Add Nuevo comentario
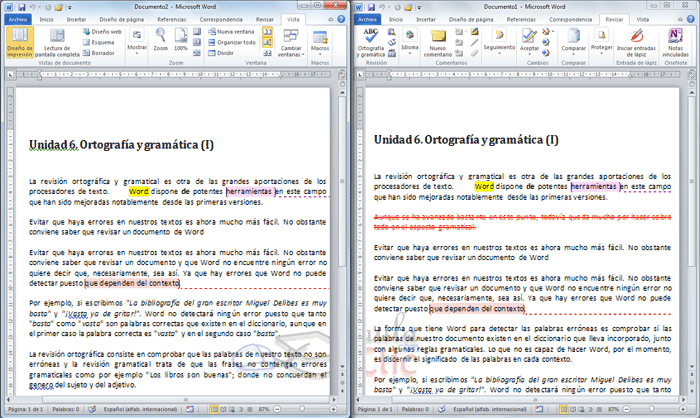Screen dimensions: 700x418 coord(438,42)
